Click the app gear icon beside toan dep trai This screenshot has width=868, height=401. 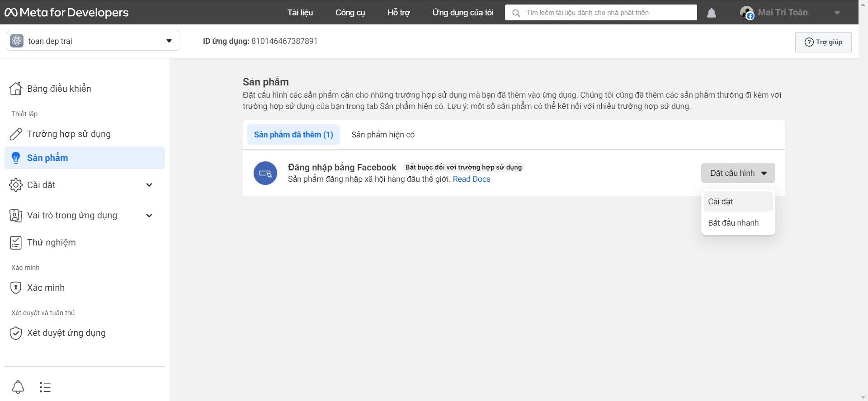[17, 41]
